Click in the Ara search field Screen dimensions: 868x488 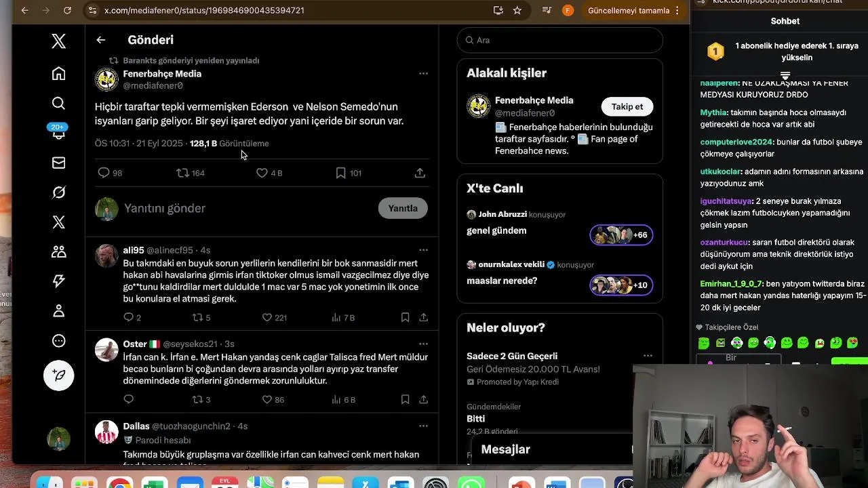click(x=559, y=40)
